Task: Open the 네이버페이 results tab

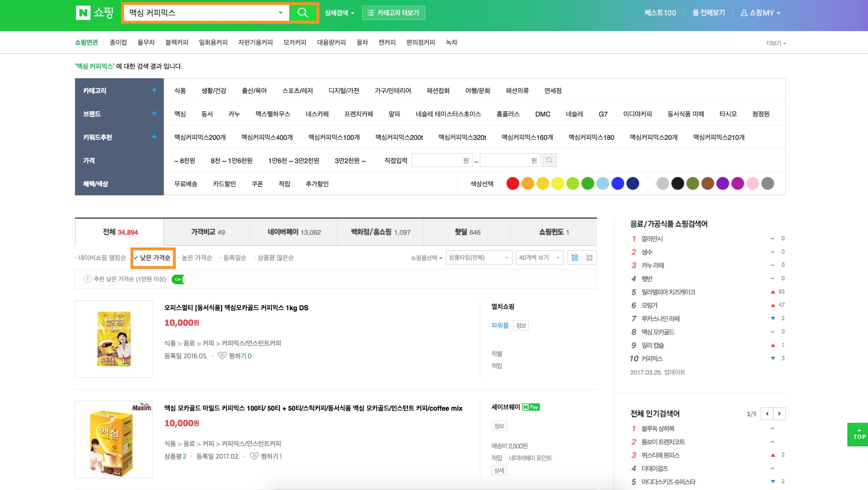Action: [x=294, y=232]
